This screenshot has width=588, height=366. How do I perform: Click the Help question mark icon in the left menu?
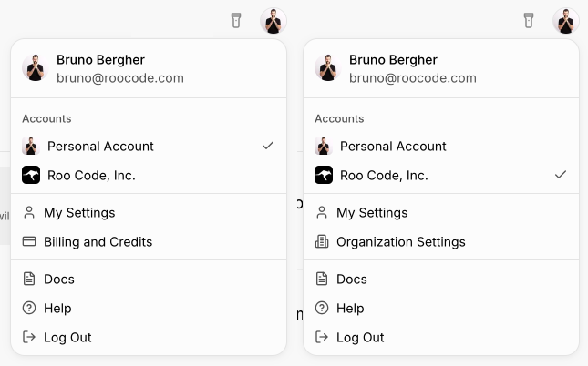point(29,309)
